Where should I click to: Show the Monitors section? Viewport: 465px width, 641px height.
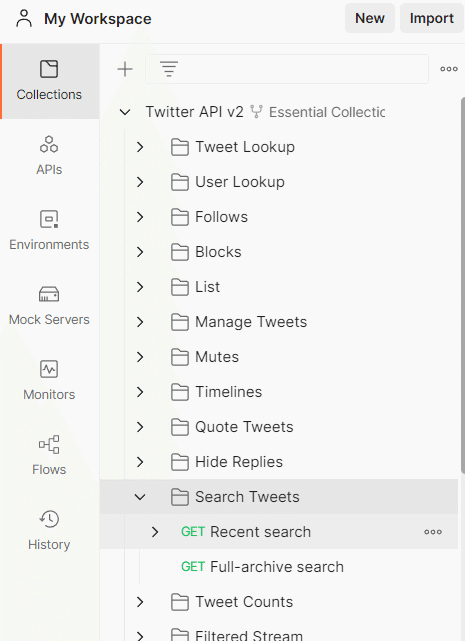pos(49,381)
